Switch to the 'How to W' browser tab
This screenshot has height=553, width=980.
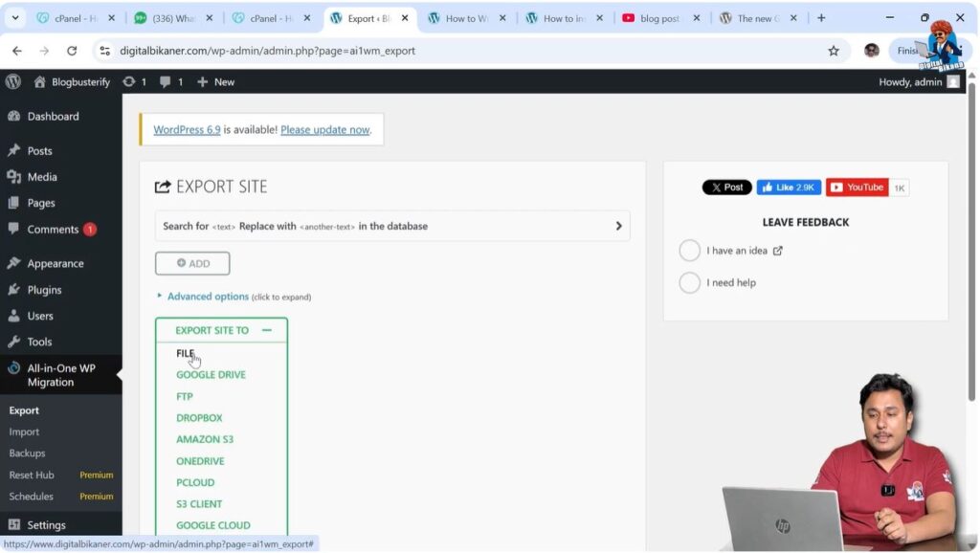click(x=468, y=17)
